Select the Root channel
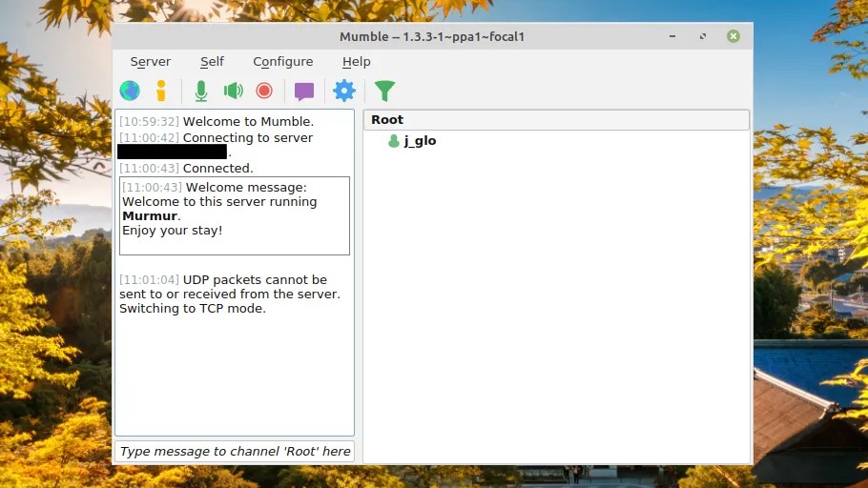 point(556,120)
